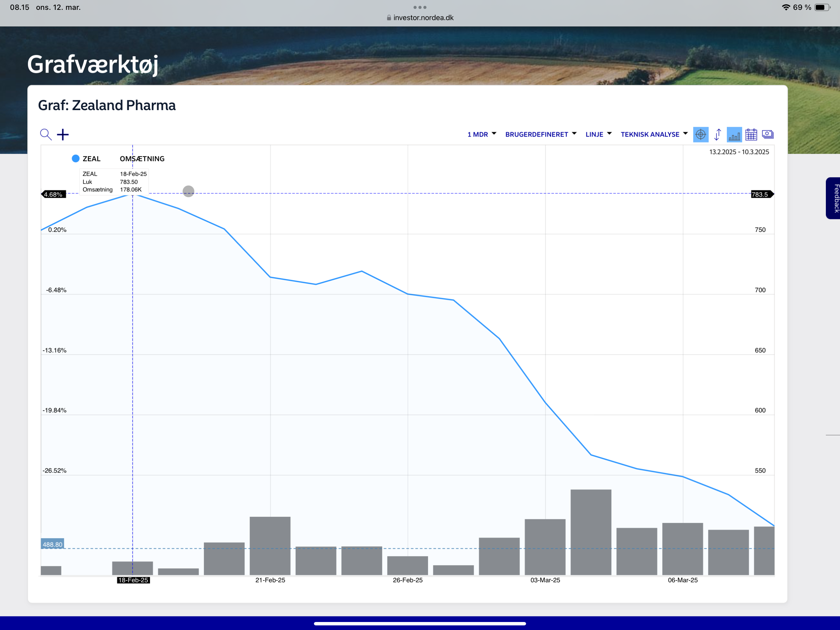Click the tooltip value 783.50

(129, 182)
